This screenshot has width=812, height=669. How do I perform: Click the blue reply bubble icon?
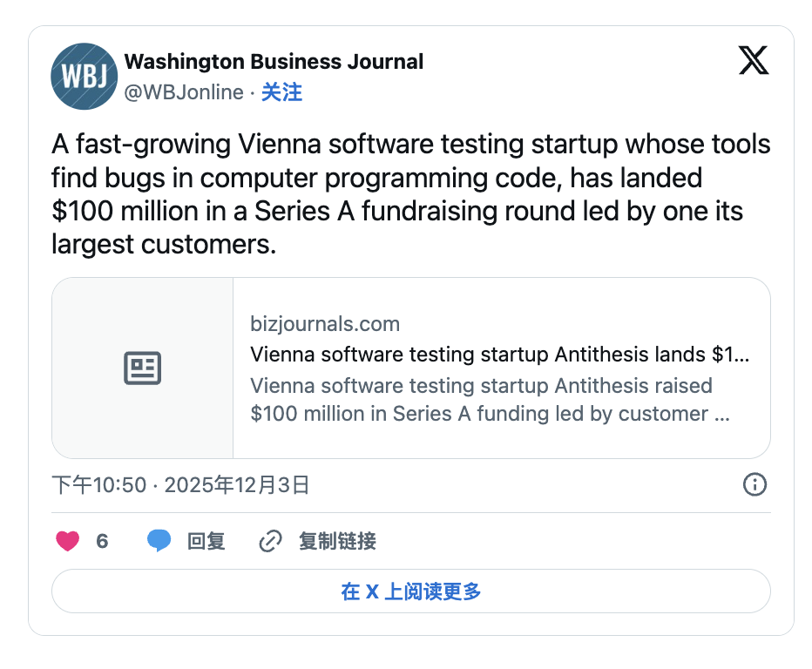(x=159, y=541)
